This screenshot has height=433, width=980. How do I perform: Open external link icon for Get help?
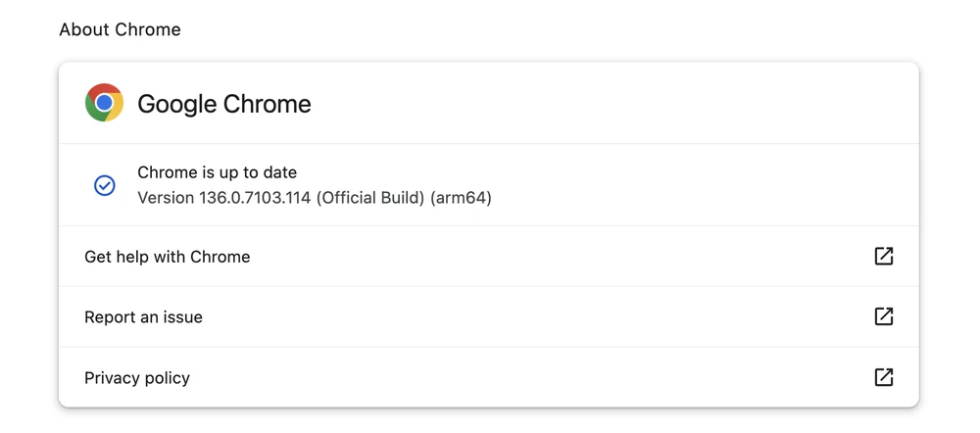point(883,256)
